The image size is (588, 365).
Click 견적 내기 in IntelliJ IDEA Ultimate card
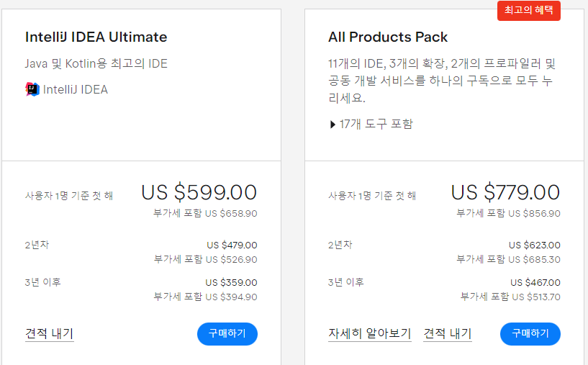(49, 333)
